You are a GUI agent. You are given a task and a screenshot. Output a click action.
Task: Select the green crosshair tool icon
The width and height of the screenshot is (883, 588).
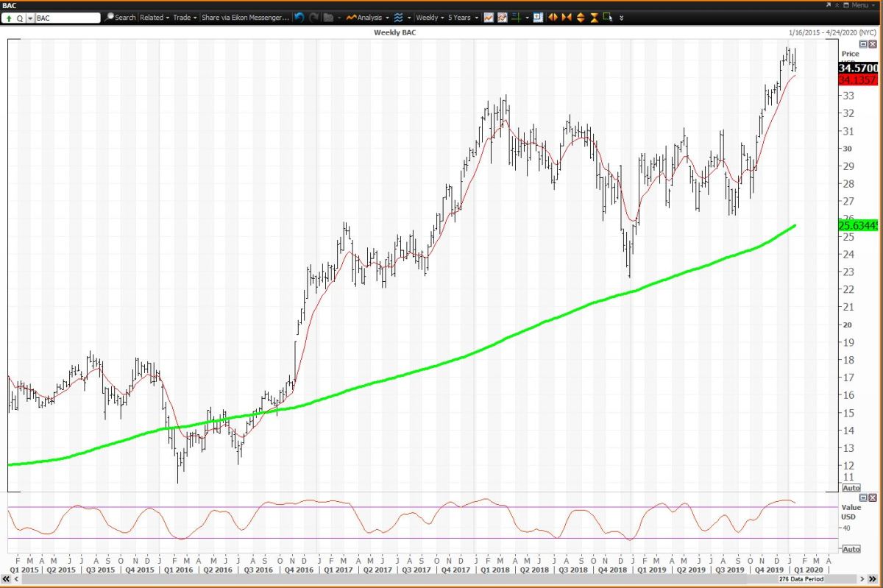[517, 17]
